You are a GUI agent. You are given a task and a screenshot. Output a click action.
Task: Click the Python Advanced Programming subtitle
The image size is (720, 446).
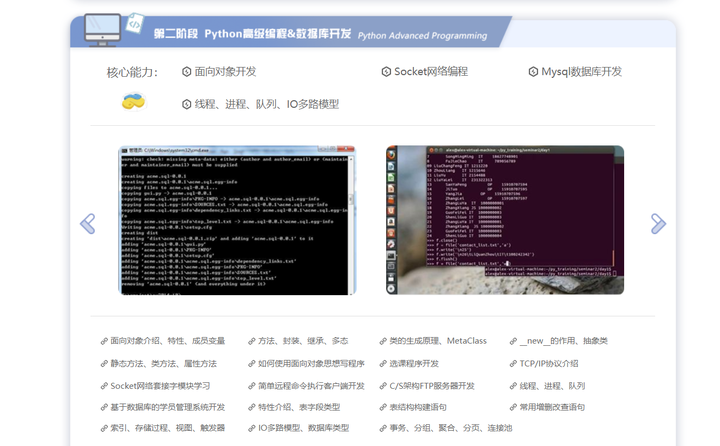click(x=422, y=36)
